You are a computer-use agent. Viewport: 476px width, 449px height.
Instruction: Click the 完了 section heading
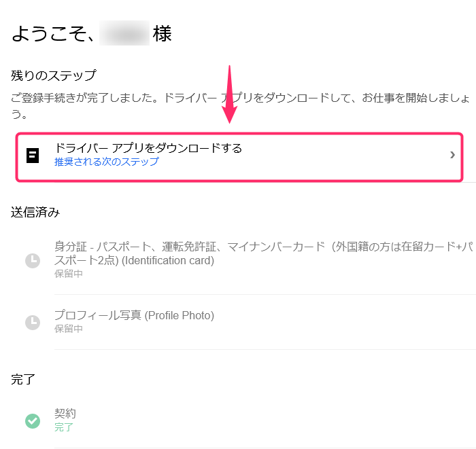[23, 379]
